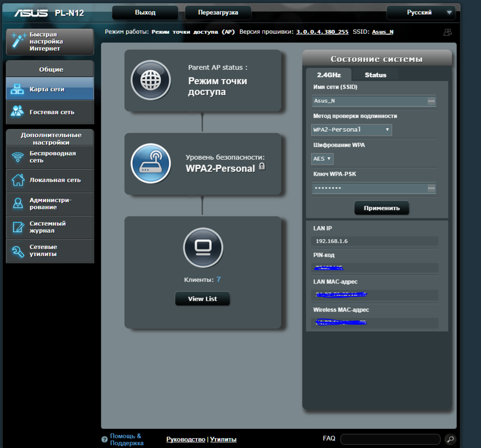The width and height of the screenshot is (481, 448).
Task: Click the View List button
Action: (x=202, y=299)
